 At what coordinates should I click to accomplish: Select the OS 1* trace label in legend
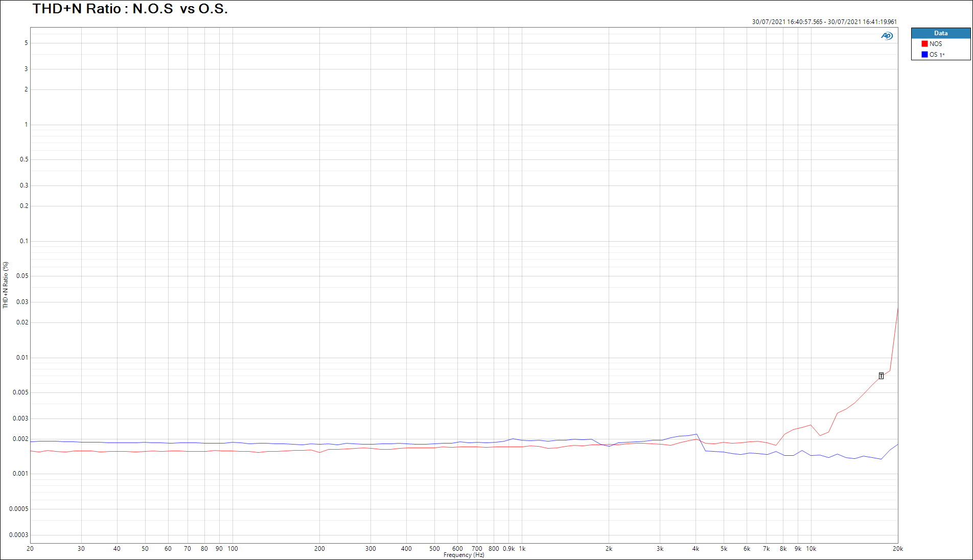937,55
